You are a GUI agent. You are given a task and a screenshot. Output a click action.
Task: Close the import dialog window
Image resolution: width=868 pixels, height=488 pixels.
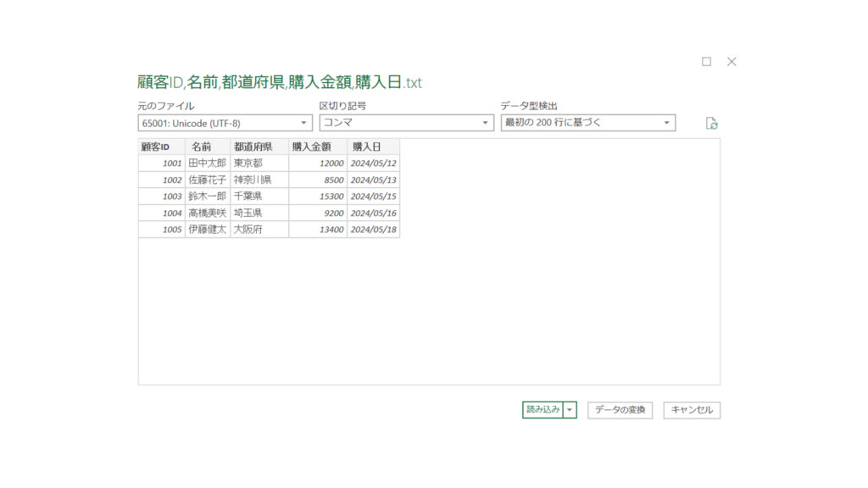732,62
